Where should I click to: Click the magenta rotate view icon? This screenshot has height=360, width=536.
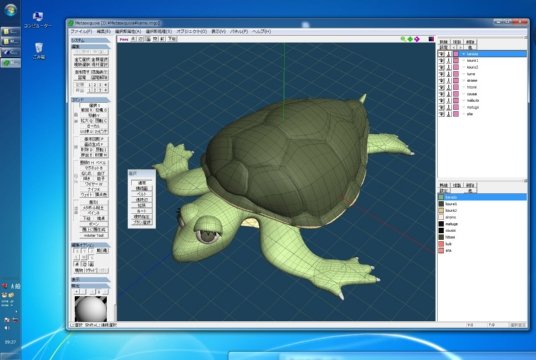[x=417, y=39]
